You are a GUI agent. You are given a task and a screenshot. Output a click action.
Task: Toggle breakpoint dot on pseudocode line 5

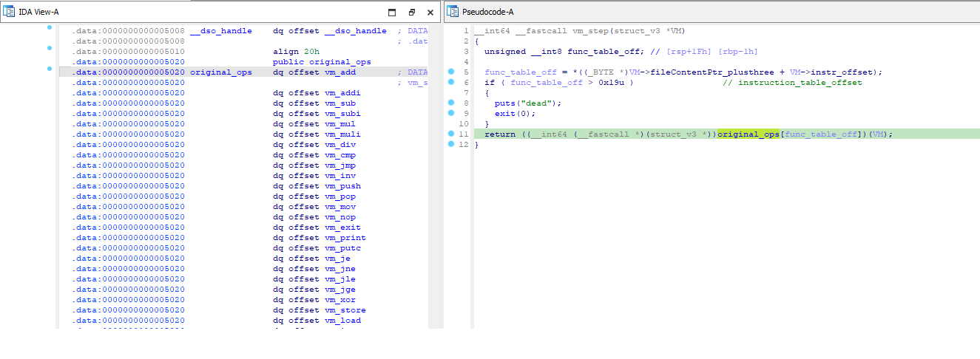[450, 72]
